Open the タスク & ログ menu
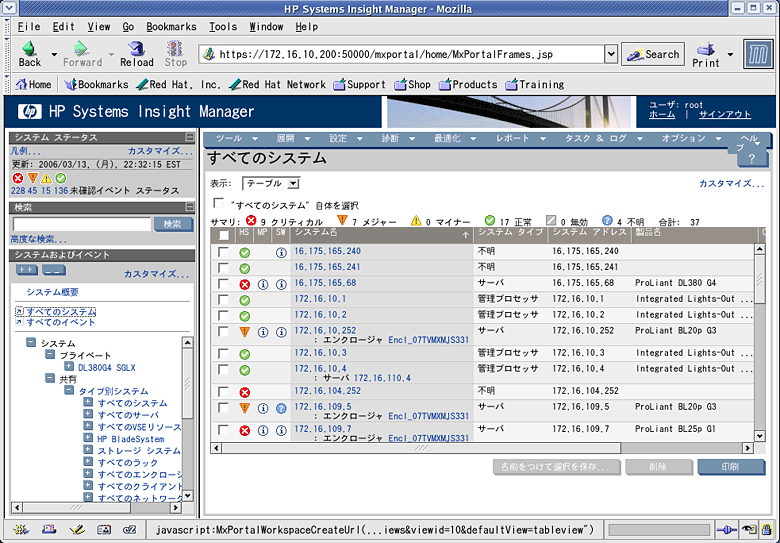780x543 pixels. pos(603,139)
